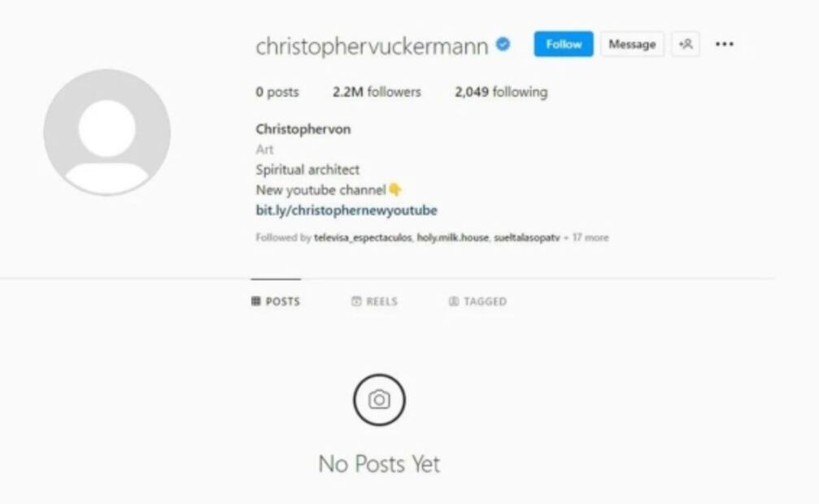819x504 pixels.
Task: Expand the 17 more mutual followers
Action: pos(590,237)
